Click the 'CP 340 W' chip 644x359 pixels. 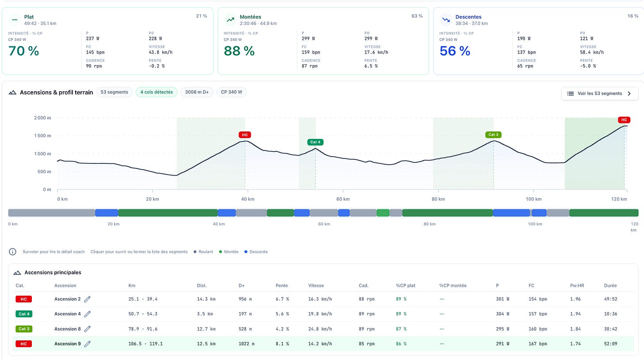click(x=231, y=92)
